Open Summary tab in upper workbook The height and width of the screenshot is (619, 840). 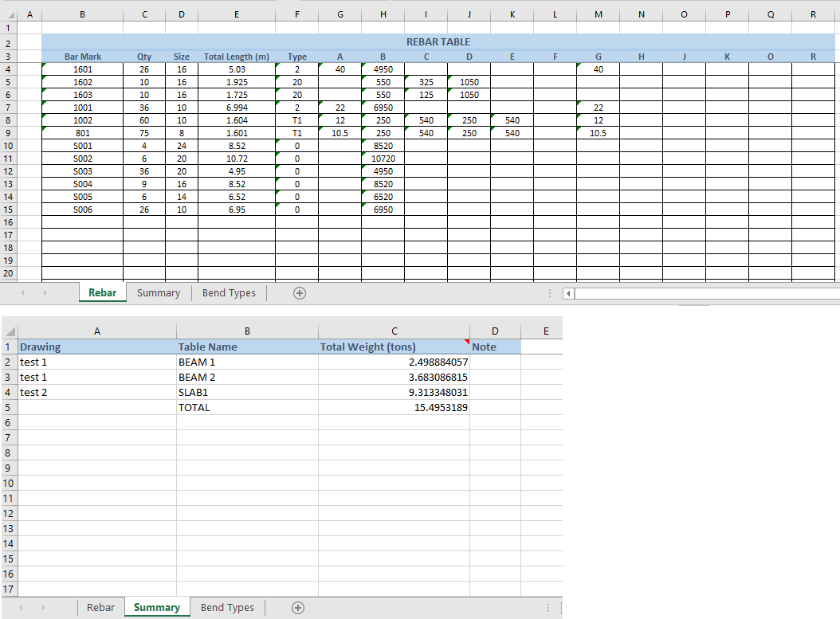pyautogui.click(x=159, y=293)
